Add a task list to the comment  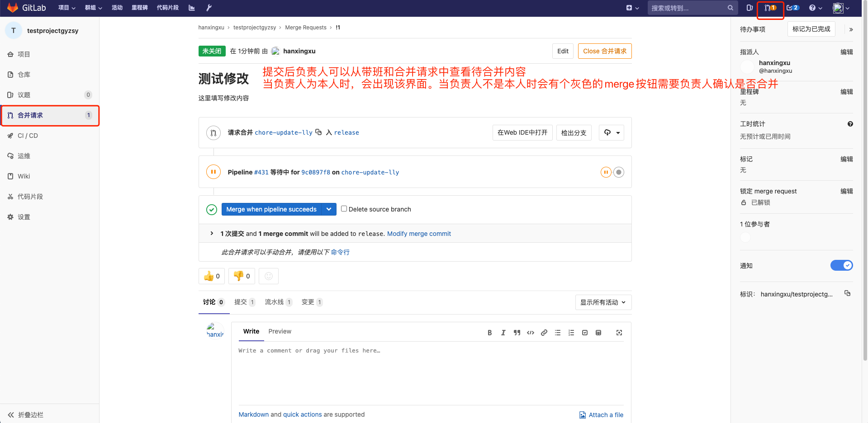[585, 333]
